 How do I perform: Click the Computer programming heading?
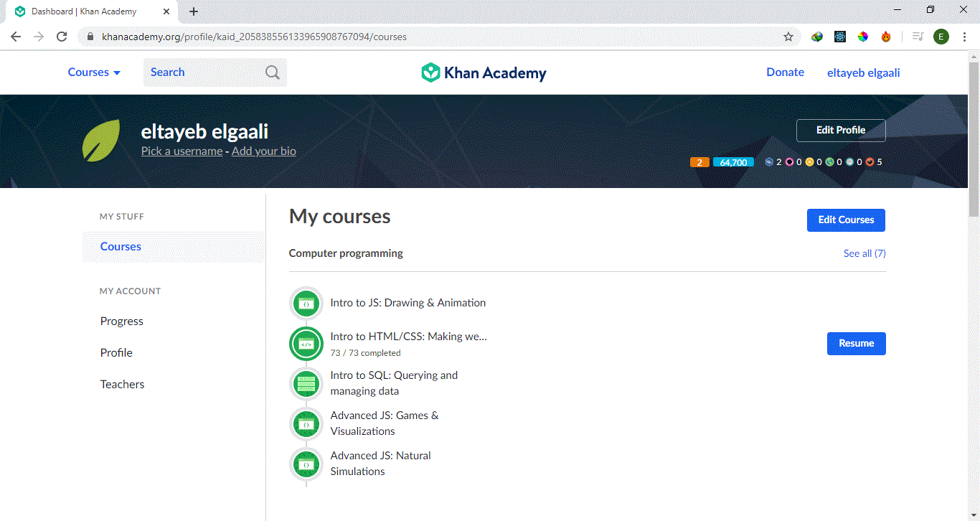[346, 253]
